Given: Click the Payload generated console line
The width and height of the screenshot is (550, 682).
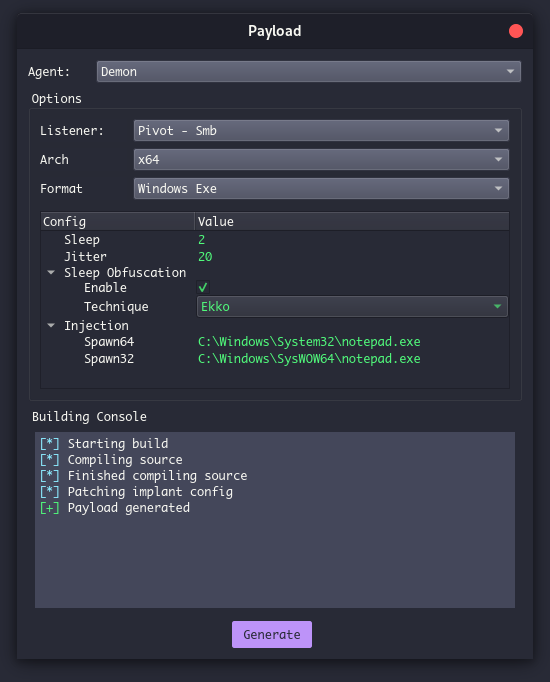Looking at the screenshot, I should click(x=115, y=508).
